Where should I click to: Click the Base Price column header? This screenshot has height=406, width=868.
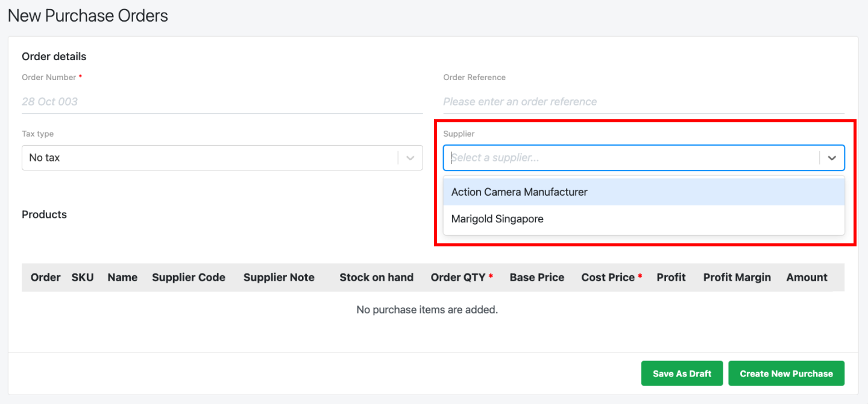point(537,278)
